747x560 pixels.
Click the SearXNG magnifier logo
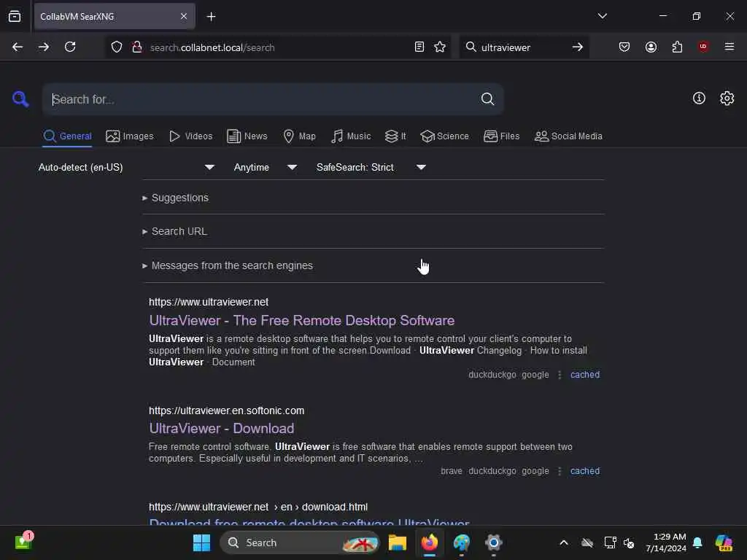point(20,99)
